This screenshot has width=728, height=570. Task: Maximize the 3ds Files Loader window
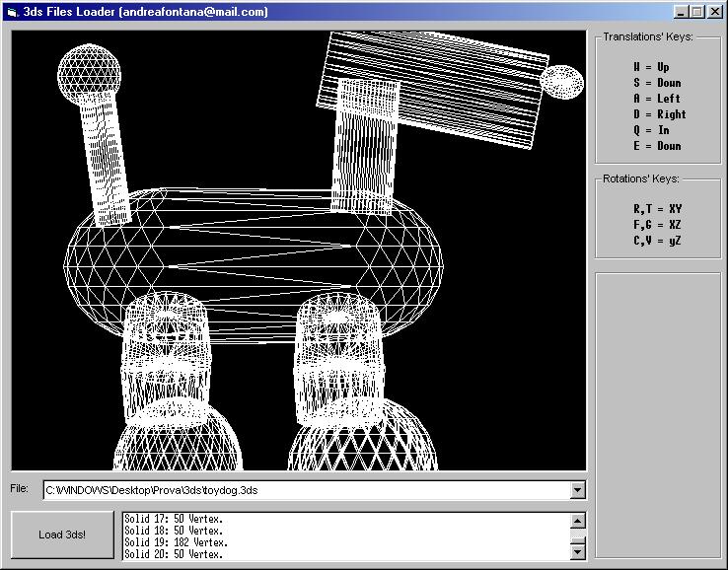click(x=697, y=12)
